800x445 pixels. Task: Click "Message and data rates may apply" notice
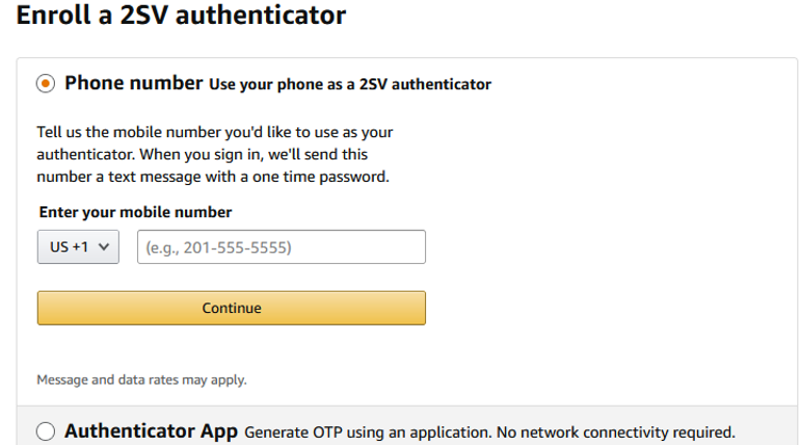click(141, 380)
